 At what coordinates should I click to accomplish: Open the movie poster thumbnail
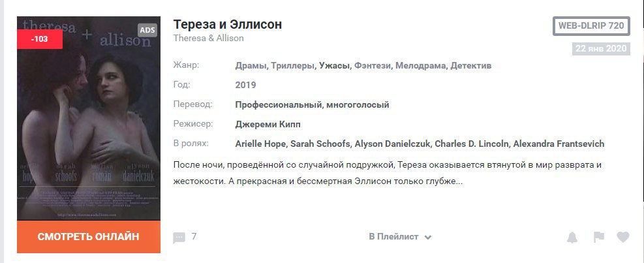pyautogui.click(x=89, y=124)
